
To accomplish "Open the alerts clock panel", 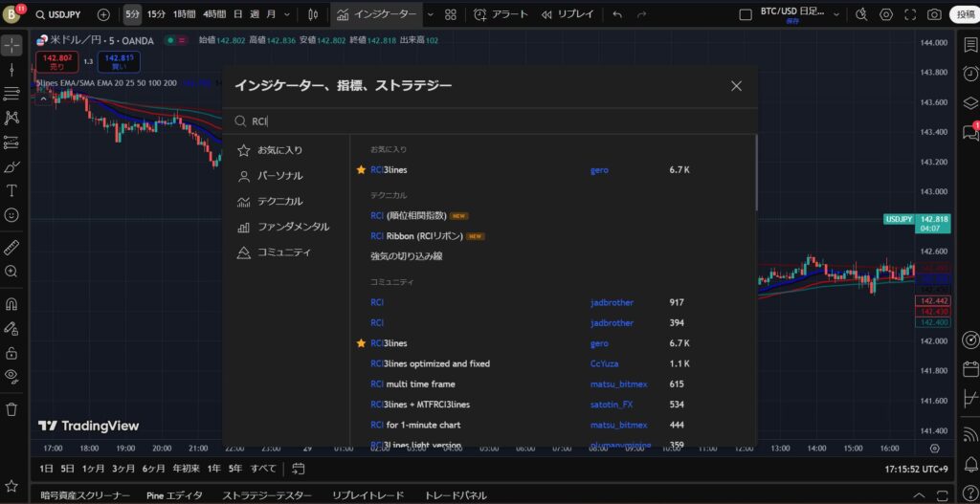I will [970, 73].
